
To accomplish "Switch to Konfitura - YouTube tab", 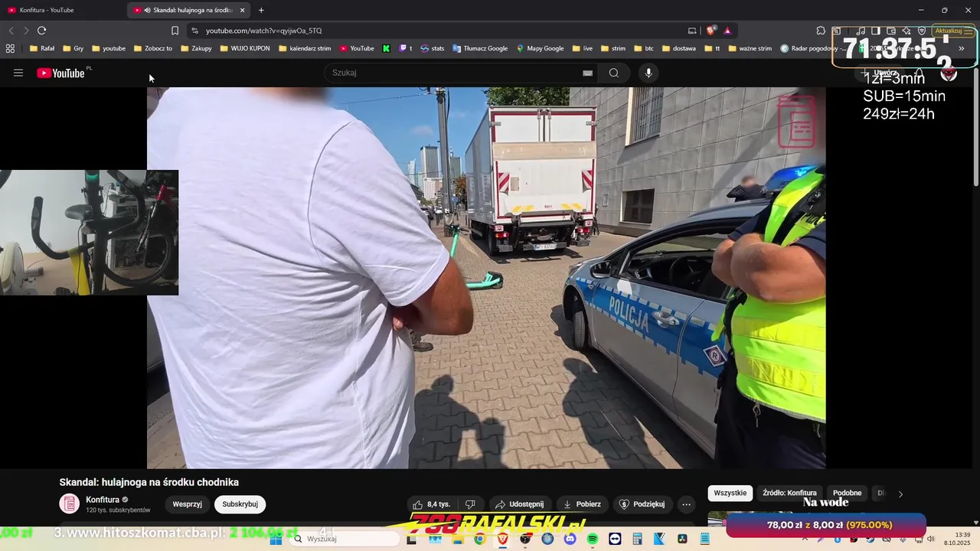I will click(x=63, y=10).
